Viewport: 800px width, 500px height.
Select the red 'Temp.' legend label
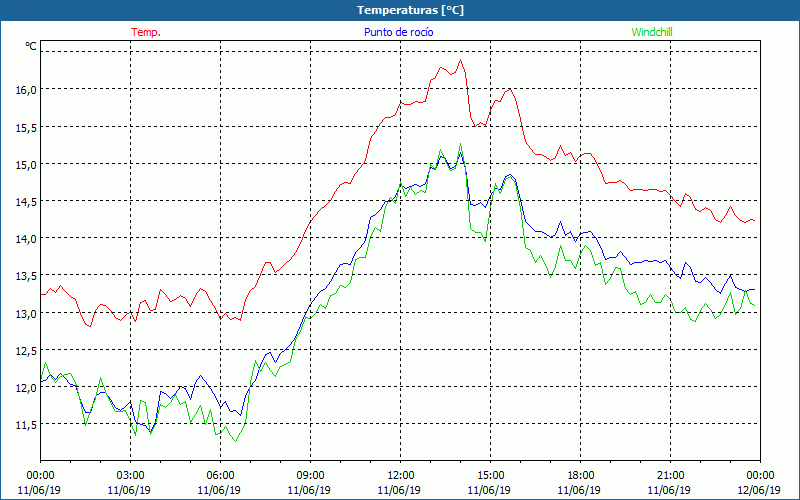pos(146,32)
